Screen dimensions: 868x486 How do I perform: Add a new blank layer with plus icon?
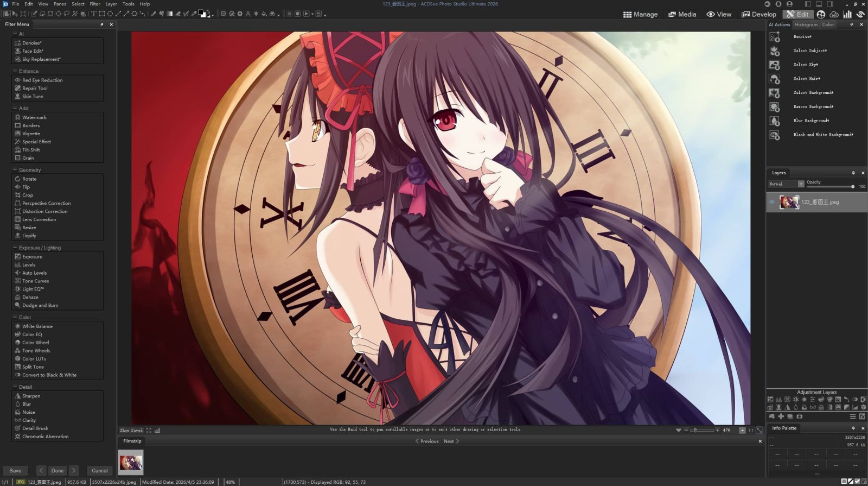[x=781, y=416]
